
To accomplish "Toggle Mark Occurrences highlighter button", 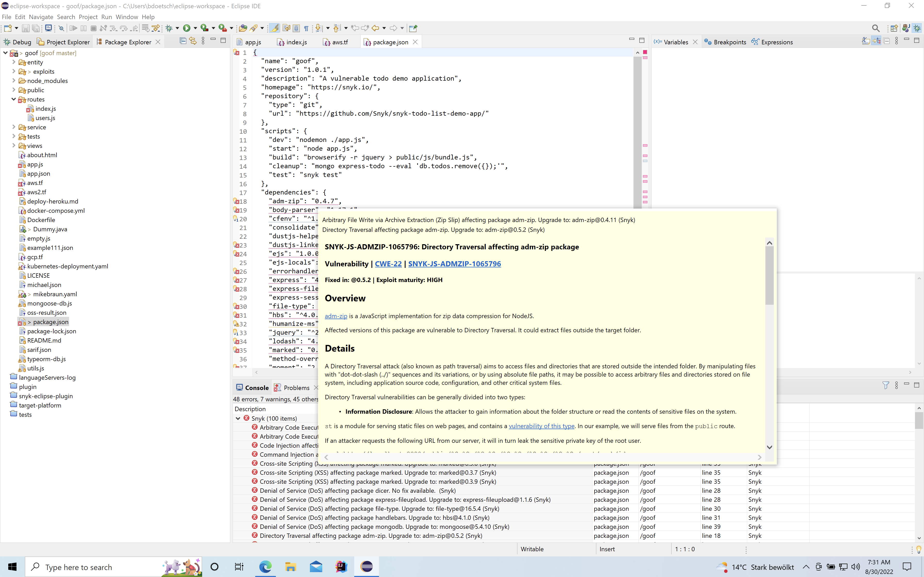I will click(x=274, y=28).
